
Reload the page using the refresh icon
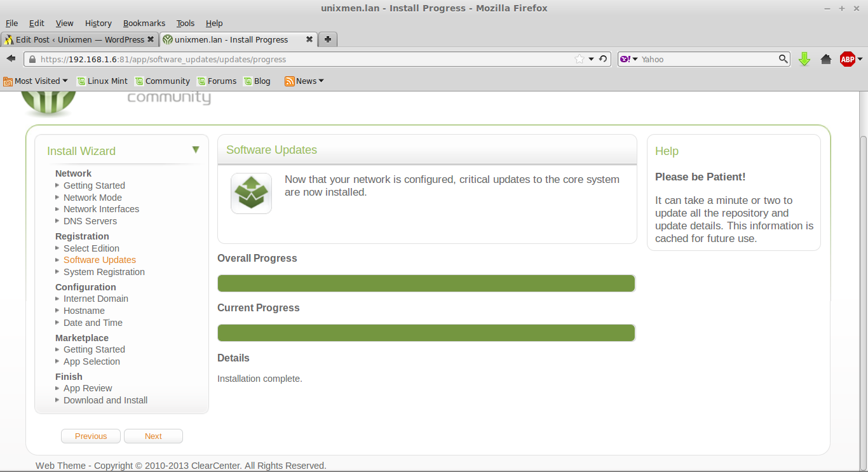(x=603, y=59)
